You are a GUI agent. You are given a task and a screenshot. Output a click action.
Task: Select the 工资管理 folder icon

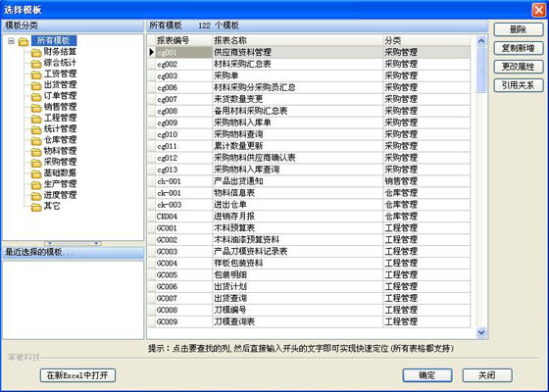click(x=36, y=74)
